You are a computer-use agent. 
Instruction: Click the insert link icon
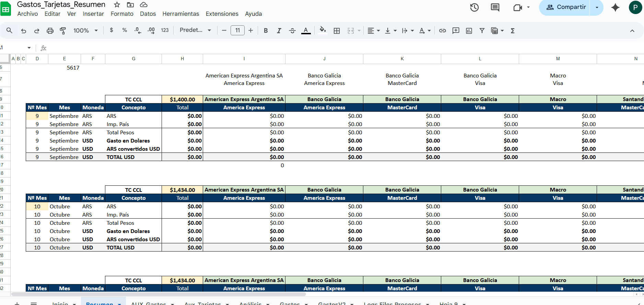(x=442, y=31)
